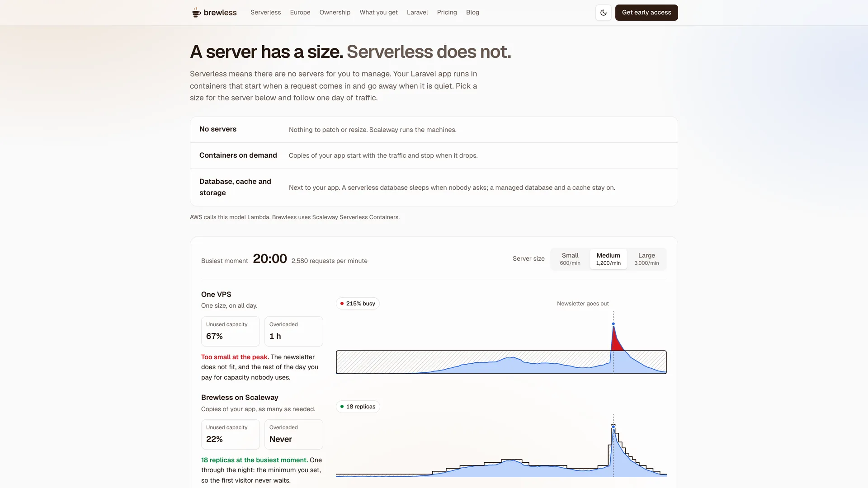Click the 18 replicas status badge
The image size is (868, 488).
tap(358, 407)
